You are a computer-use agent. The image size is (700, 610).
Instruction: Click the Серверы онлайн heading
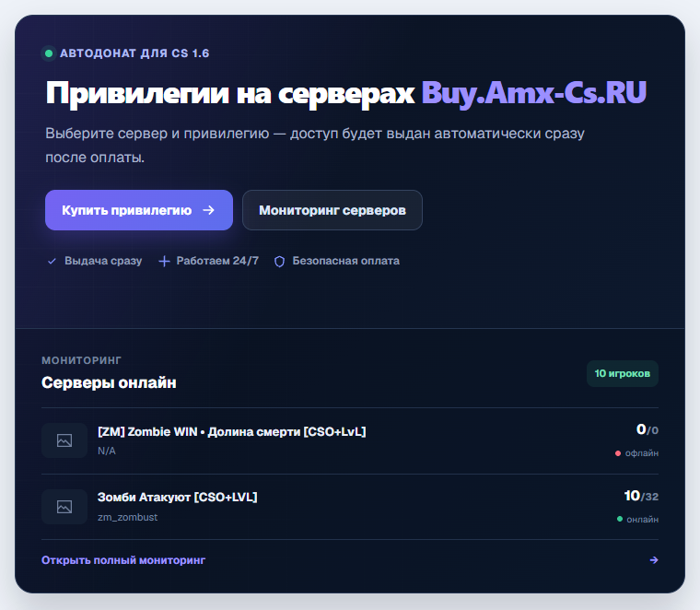click(109, 382)
